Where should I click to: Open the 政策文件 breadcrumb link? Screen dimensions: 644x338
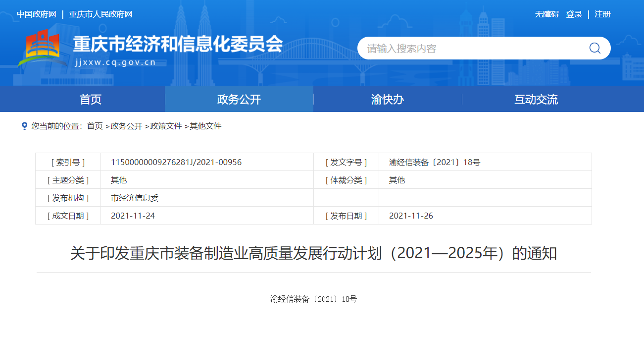point(166,126)
